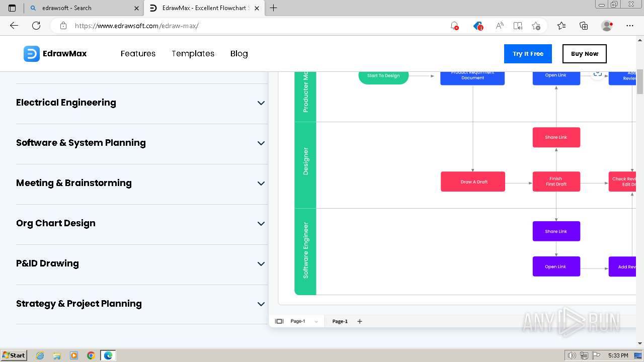
Task: Click the EdrawMax logo icon
Action: 31,54
